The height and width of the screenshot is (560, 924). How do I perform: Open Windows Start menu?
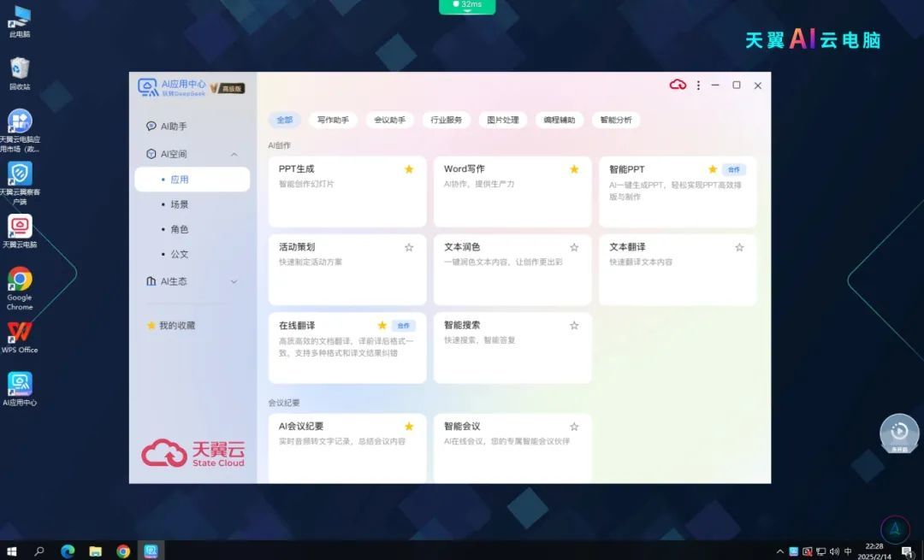tap(11, 551)
